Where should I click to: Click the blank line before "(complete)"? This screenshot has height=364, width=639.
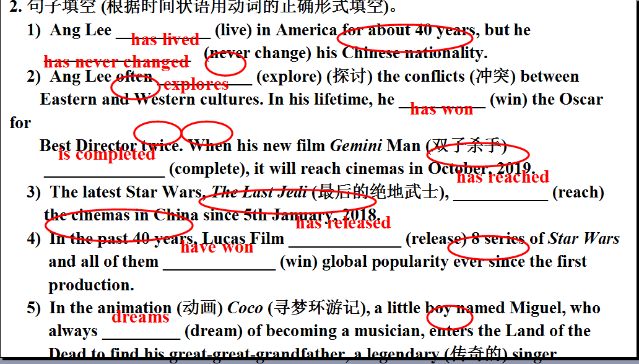104,173
